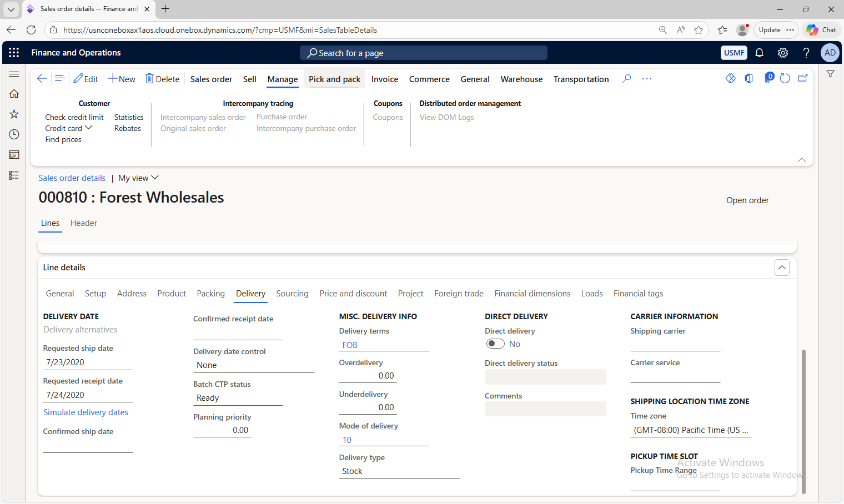Expand the navigation pane hamburger menu
Viewport: 844px width, 504px height.
tap(14, 74)
